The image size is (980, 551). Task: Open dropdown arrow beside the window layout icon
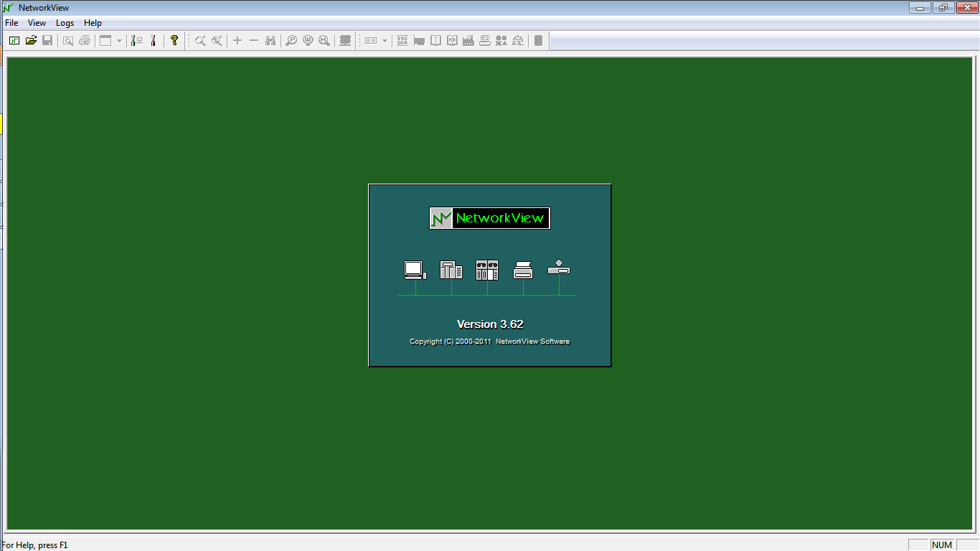point(119,41)
